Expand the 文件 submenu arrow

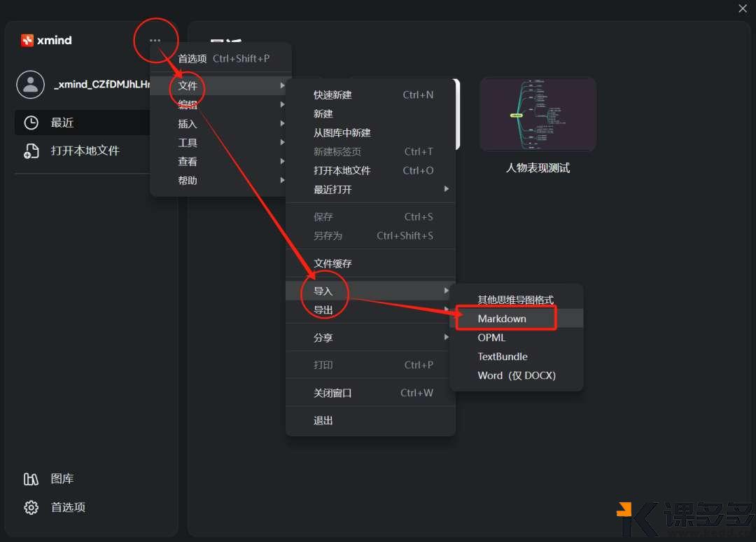pos(282,85)
